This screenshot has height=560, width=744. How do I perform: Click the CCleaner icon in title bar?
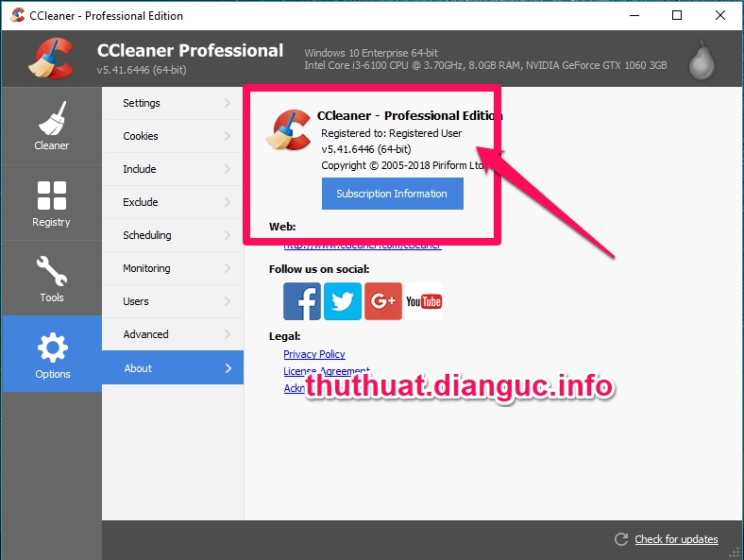coord(17,15)
